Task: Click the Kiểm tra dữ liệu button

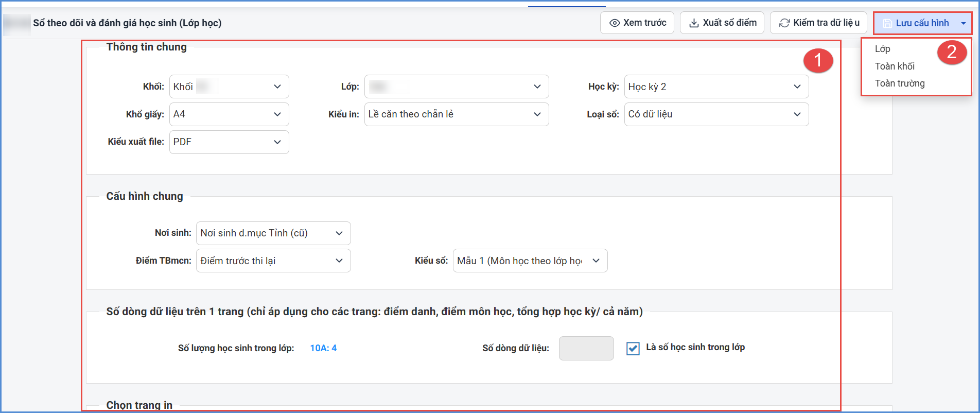Action: 819,23
